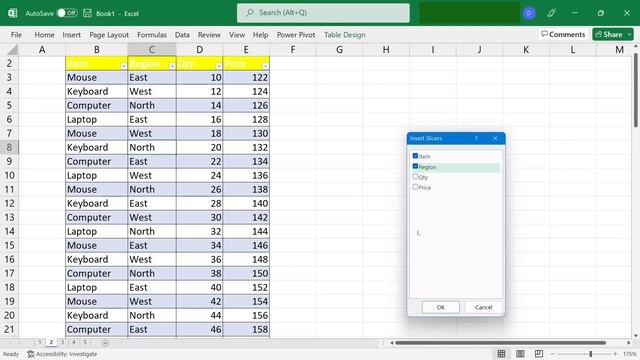The image size is (640, 360).
Task: Open the View tab
Action: point(237,35)
